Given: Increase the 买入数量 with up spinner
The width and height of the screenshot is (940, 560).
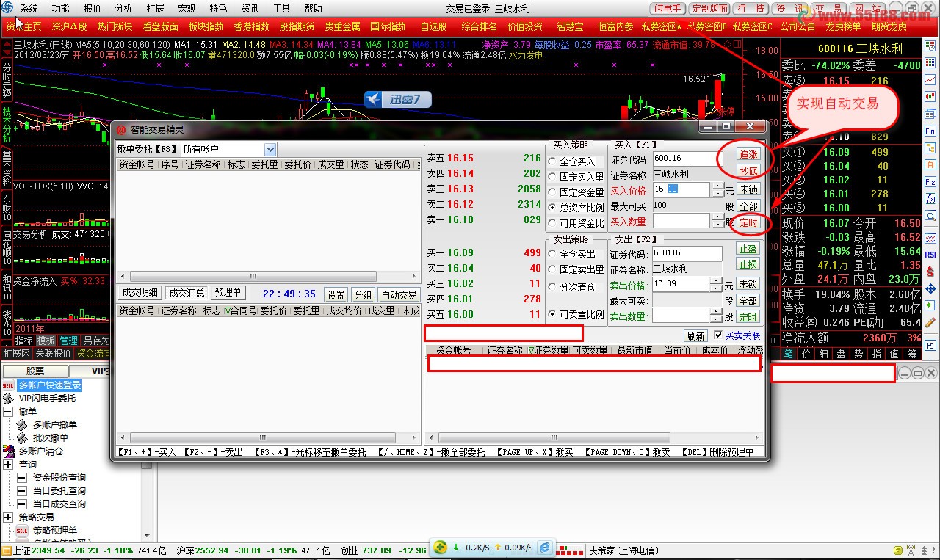Looking at the screenshot, I should click(717, 217).
